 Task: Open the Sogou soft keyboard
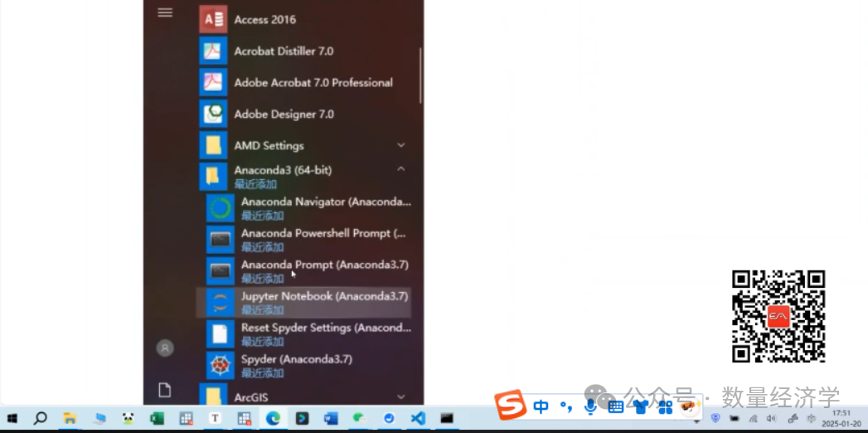(x=616, y=407)
